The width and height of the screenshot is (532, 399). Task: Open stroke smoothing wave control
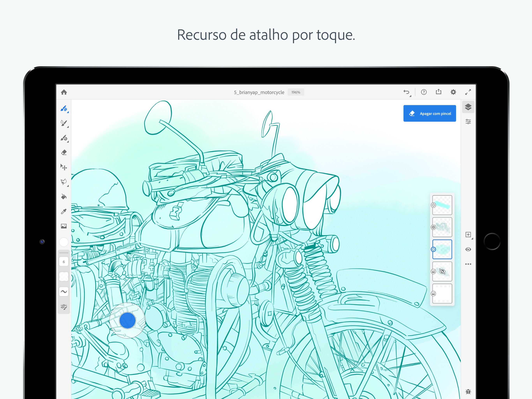point(64,292)
